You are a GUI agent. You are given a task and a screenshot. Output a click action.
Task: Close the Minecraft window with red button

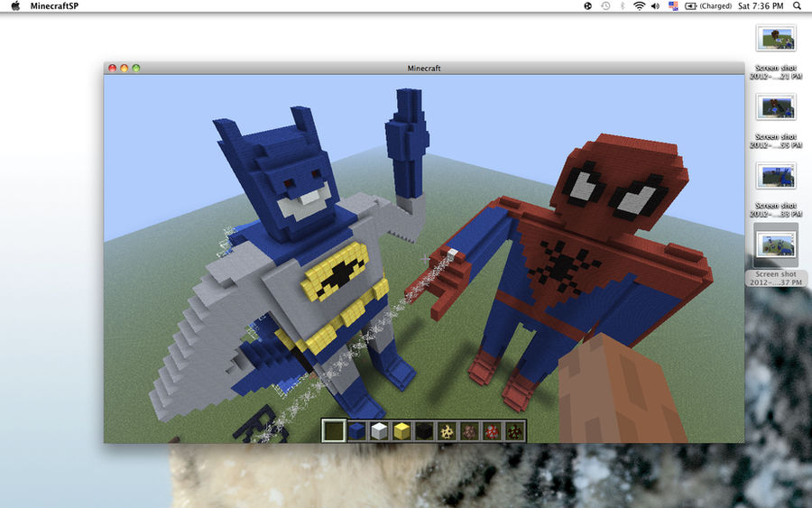(112, 68)
